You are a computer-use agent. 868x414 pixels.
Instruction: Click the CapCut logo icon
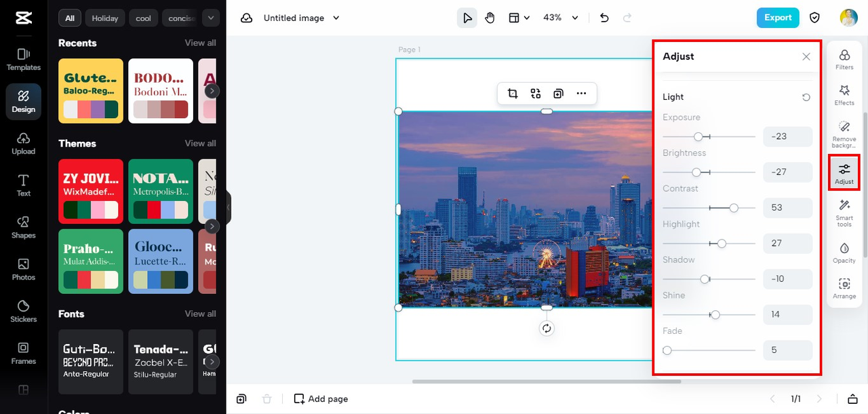tap(23, 18)
